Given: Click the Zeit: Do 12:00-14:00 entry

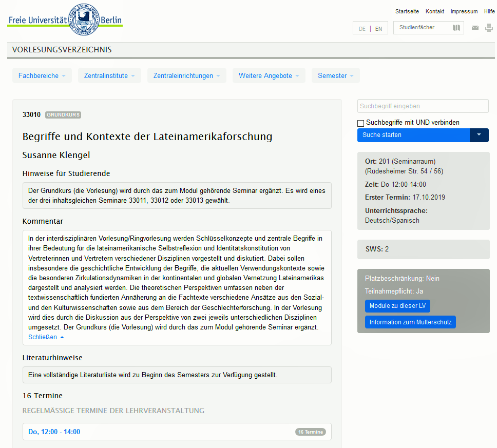Looking at the screenshot, I should 395,184.
